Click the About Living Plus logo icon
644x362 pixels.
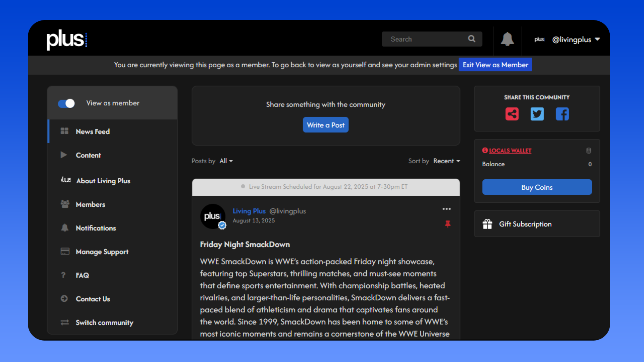tap(66, 180)
